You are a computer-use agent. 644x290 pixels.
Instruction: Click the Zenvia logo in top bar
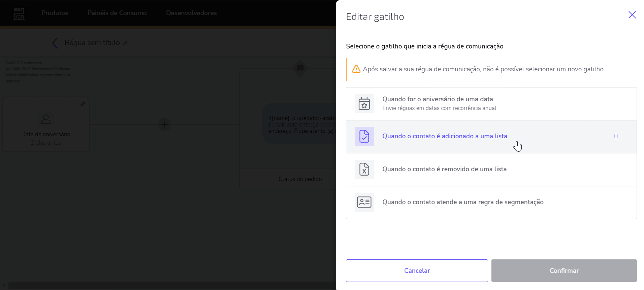pyautogui.click(x=19, y=13)
